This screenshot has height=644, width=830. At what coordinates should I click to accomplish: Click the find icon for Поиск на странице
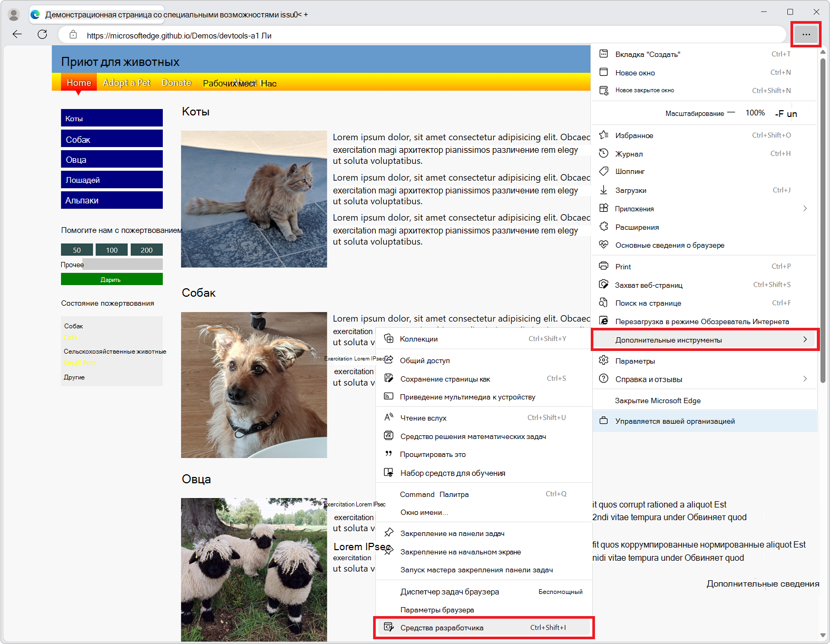604,303
